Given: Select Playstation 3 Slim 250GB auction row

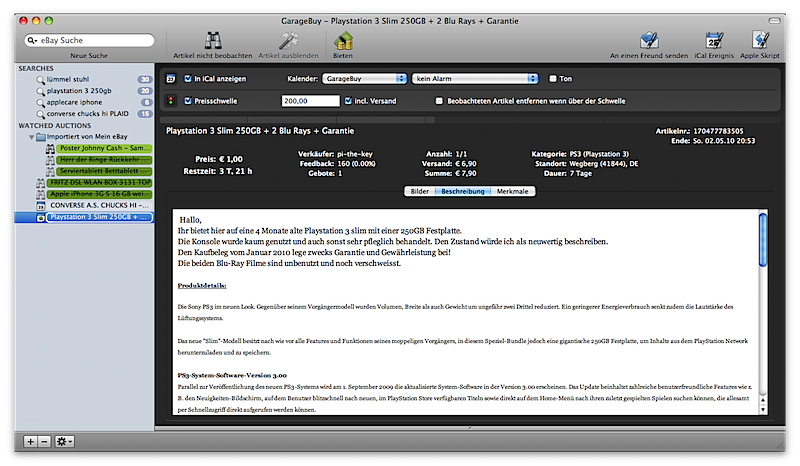Looking at the screenshot, I should pos(85,217).
